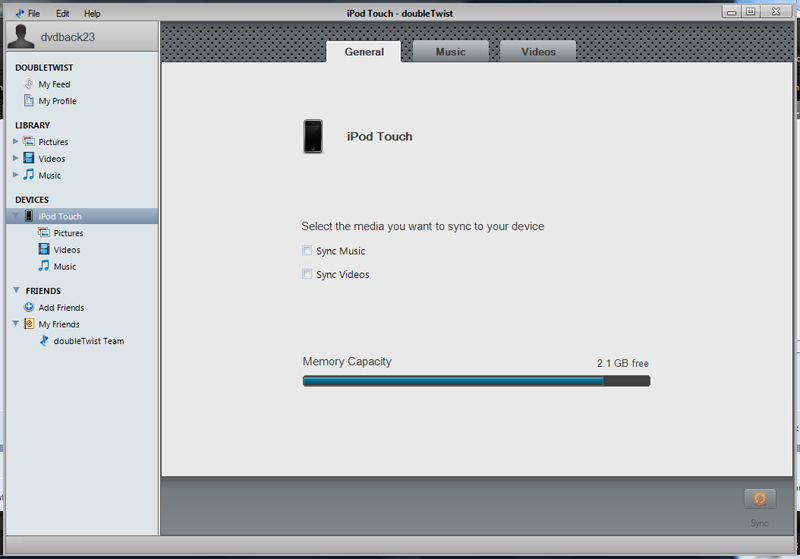800x559 pixels.
Task: Collapse the iPod Touch device node
Action: coord(16,216)
